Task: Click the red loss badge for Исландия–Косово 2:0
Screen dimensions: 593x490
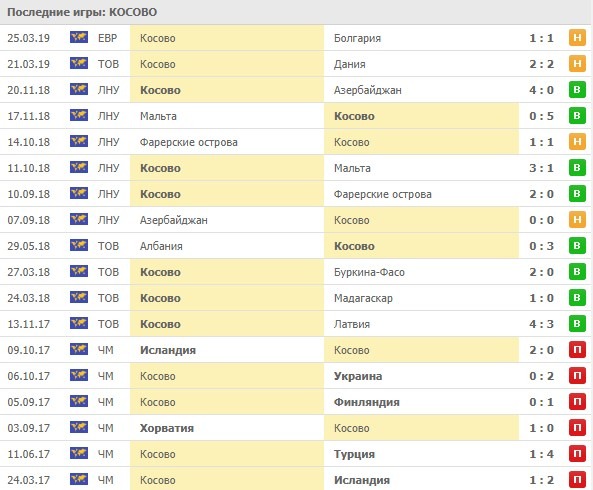Action: [x=577, y=350]
